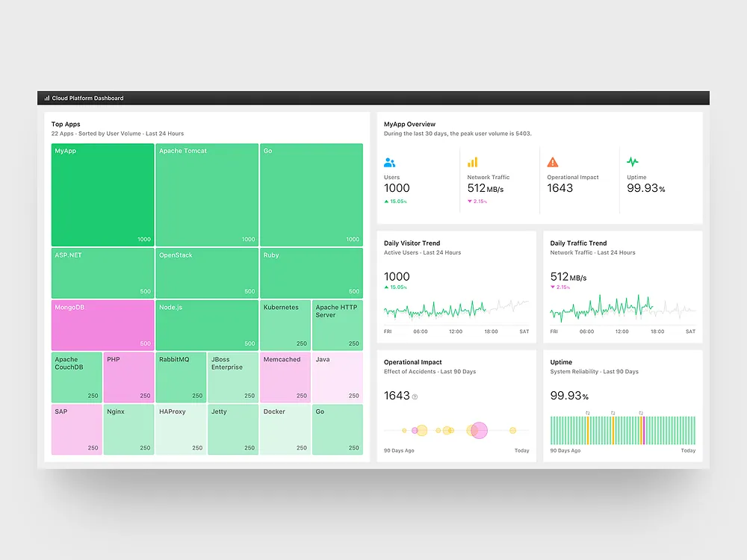Open the Top Apps panel header
The width and height of the screenshot is (747, 560).
(66, 124)
